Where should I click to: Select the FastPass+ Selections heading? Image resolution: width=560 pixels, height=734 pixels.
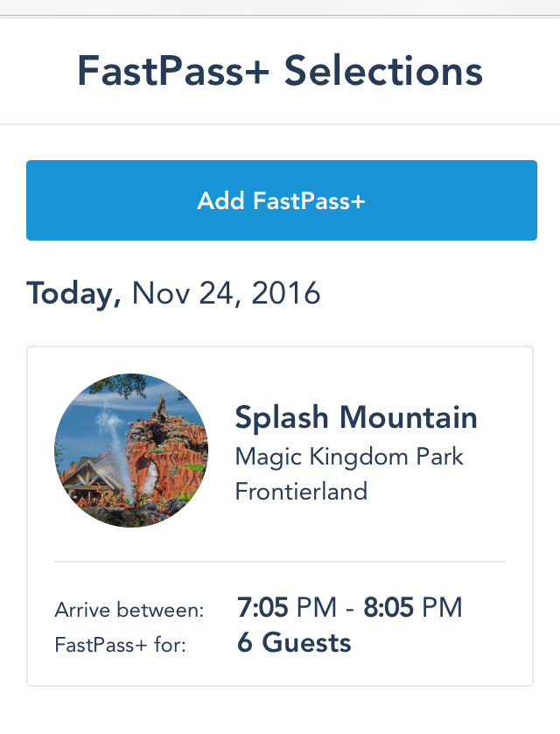pyautogui.click(x=280, y=71)
